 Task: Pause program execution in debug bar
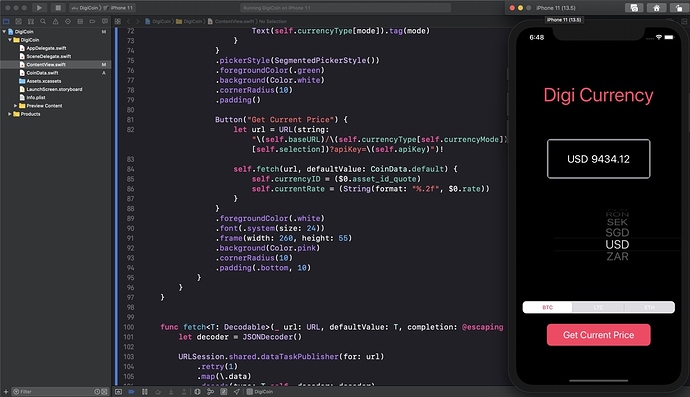145,391
